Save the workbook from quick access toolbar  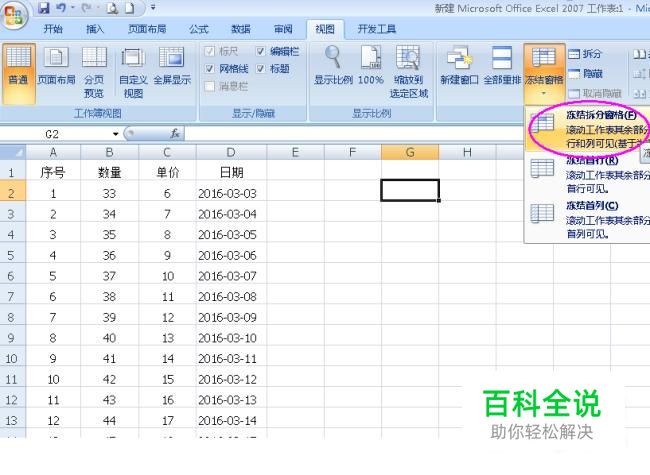(x=44, y=7)
